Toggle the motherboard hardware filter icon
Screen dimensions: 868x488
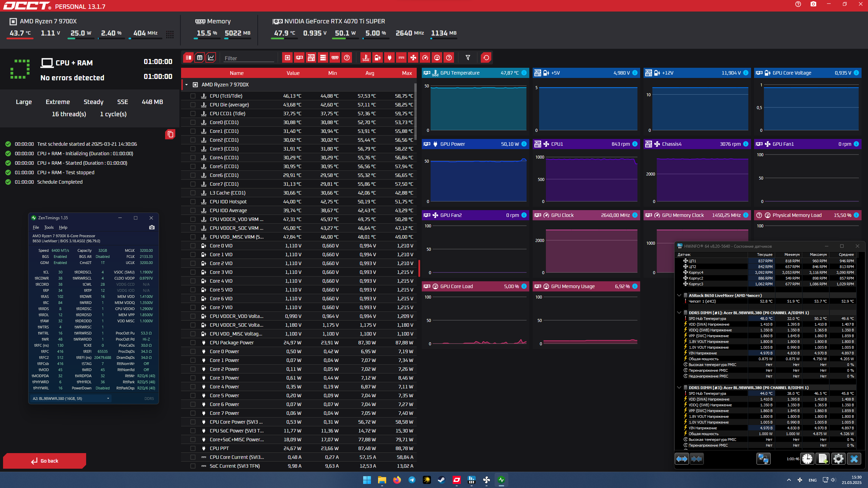311,58
